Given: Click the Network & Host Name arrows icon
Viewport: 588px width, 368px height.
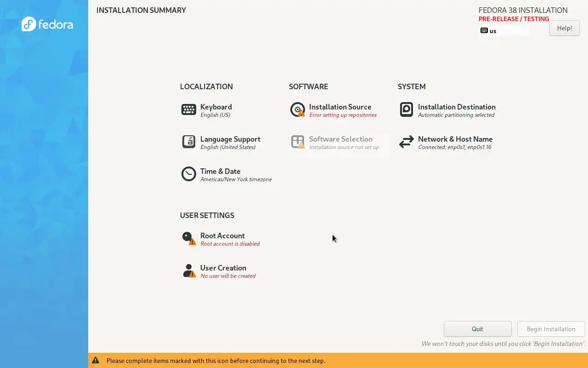Looking at the screenshot, I should click(x=407, y=142).
